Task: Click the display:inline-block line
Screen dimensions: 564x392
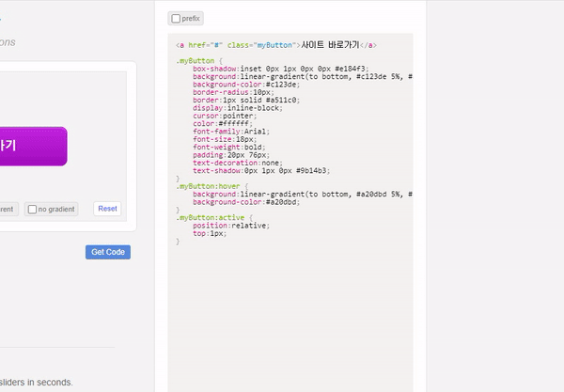Action: (x=238, y=108)
